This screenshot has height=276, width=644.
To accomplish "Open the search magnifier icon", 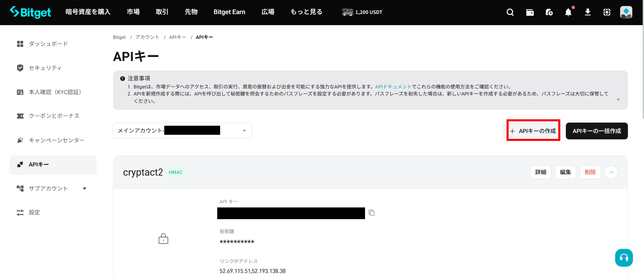I will coord(510,12).
